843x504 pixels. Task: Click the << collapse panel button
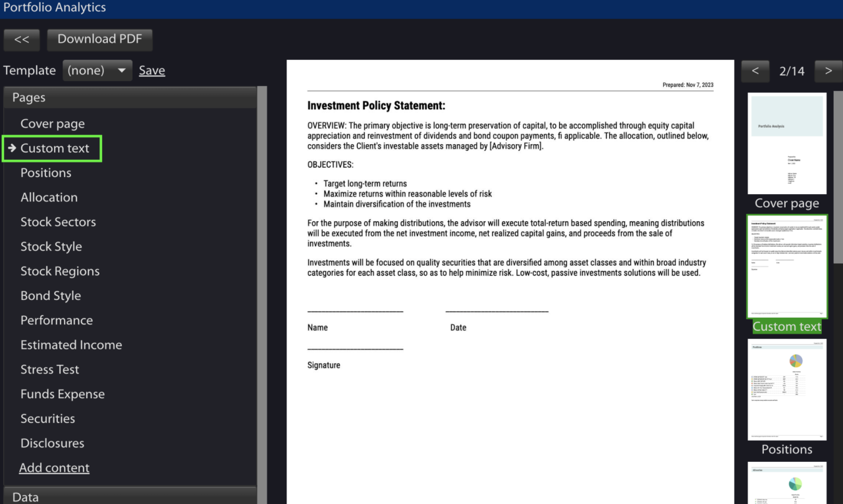point(22,39)
